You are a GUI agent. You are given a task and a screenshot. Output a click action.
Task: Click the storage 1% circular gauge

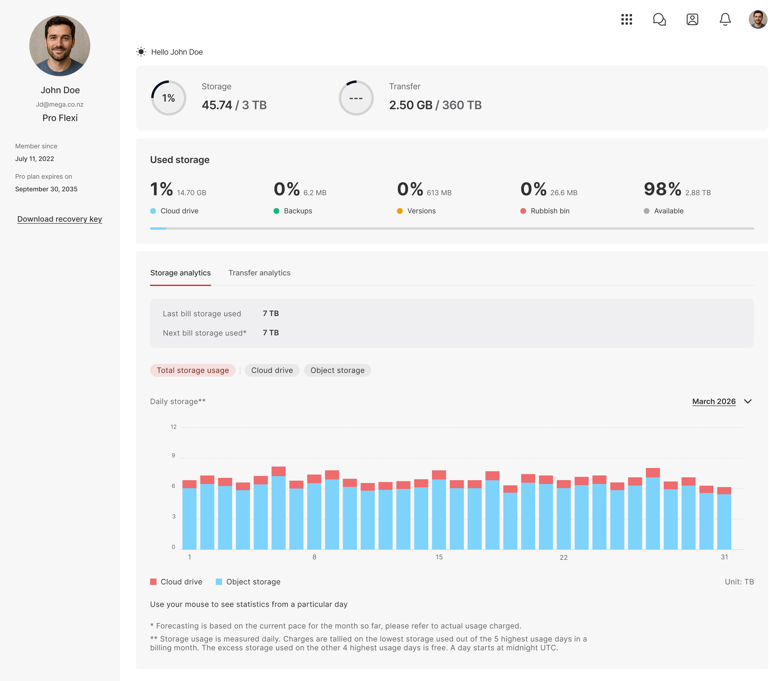[x=168, y=98]
